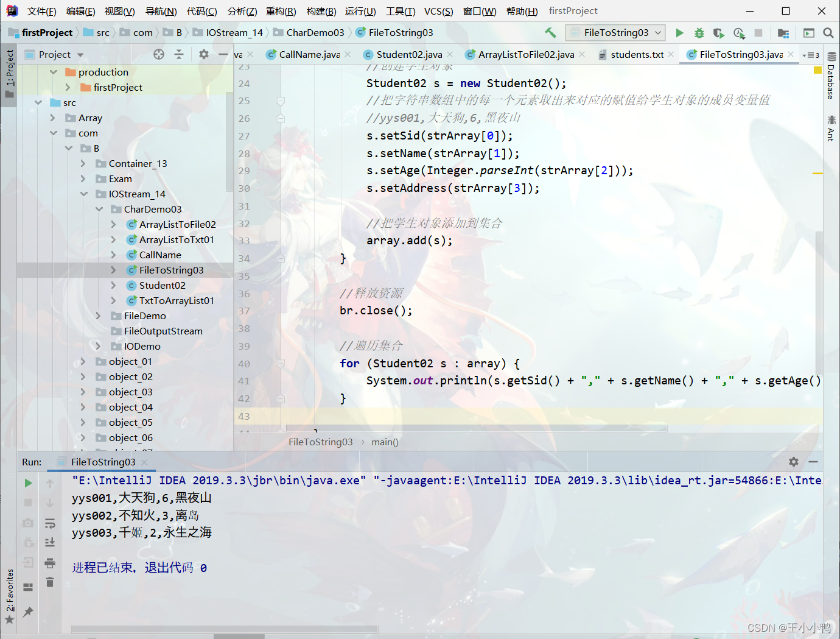Open Project Structure from the toolbar
The image size is (840, 639).
pyautogui.click(x=783, y=33)
